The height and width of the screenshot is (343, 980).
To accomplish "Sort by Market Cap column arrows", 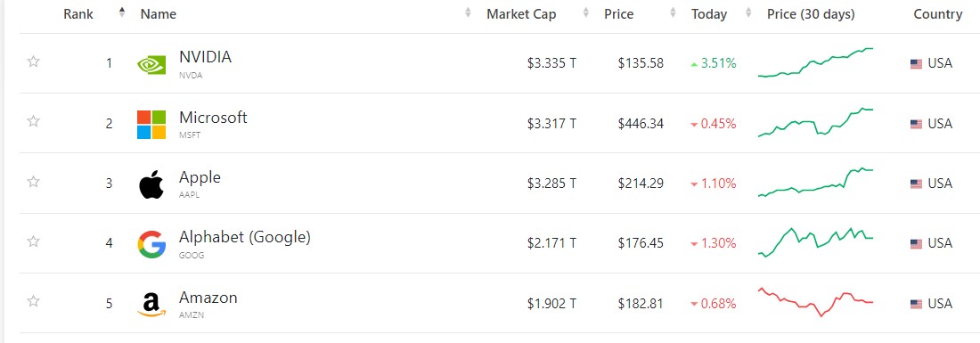I will (585, 13).
